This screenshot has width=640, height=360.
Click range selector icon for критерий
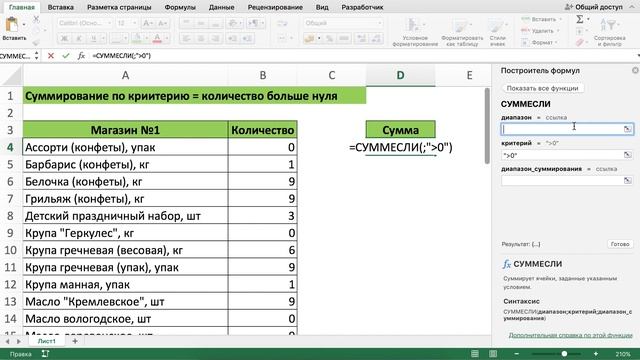coord(628,155)
